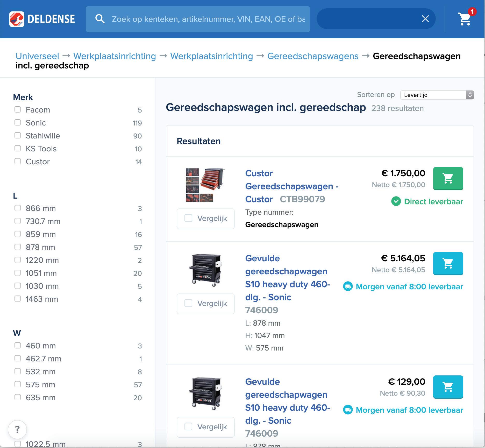Click the Direct leverbaar check icon
Screen dimensions: 485x448
coord(396,201)
